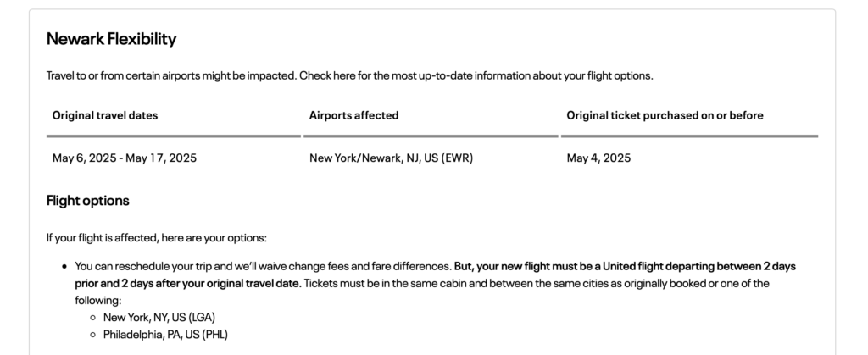868x355 pixels.
Task: Click 'If your flight is affected' intro line
Action: click(157, 238)
